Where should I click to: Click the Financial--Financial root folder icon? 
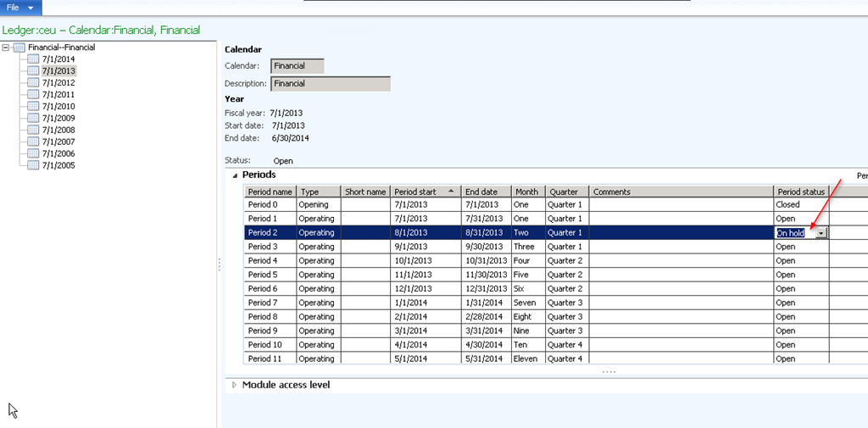point(19,47)
